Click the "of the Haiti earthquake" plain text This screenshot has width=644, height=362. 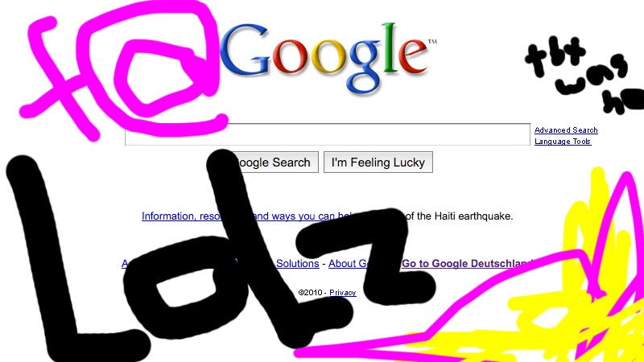click(459, 216)
